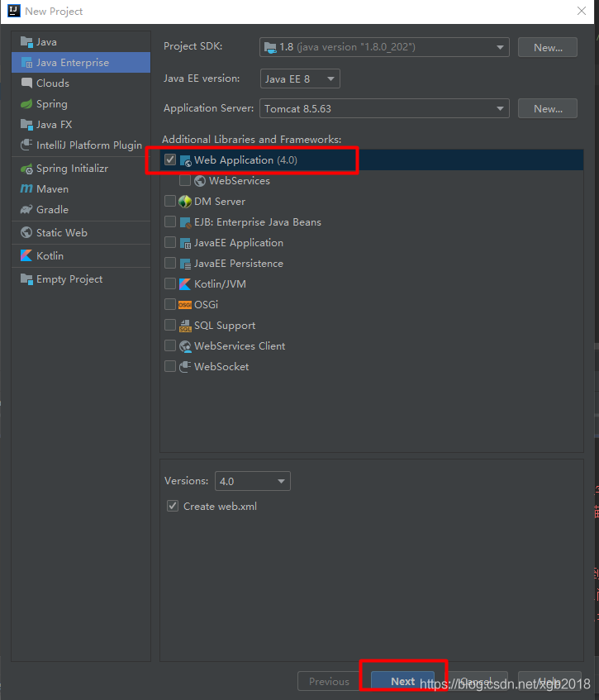
Task: Click the Java Enterprise icon
Action: point(26,63)
